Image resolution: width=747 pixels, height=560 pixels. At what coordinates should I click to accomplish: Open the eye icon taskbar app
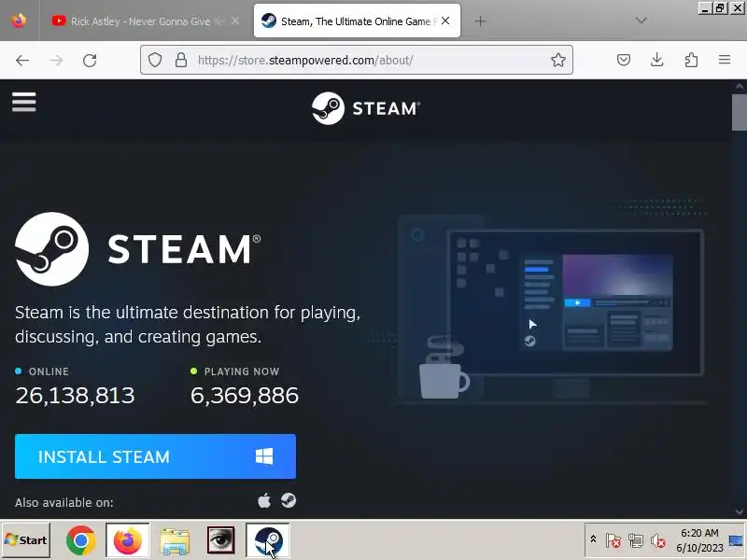click(x=220, y=540)
